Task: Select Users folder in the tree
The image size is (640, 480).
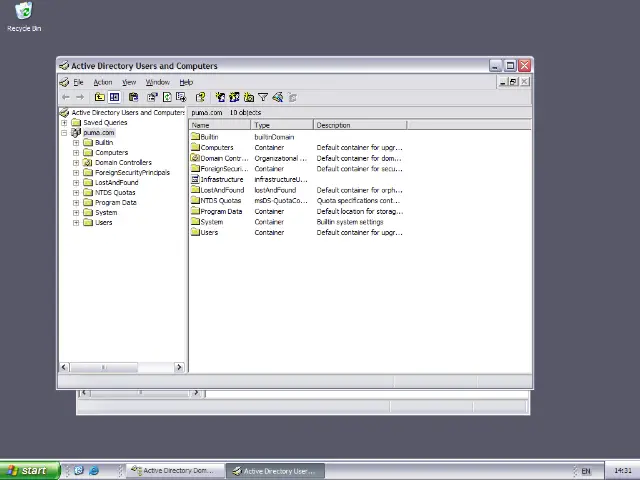Action: point(104,222)
